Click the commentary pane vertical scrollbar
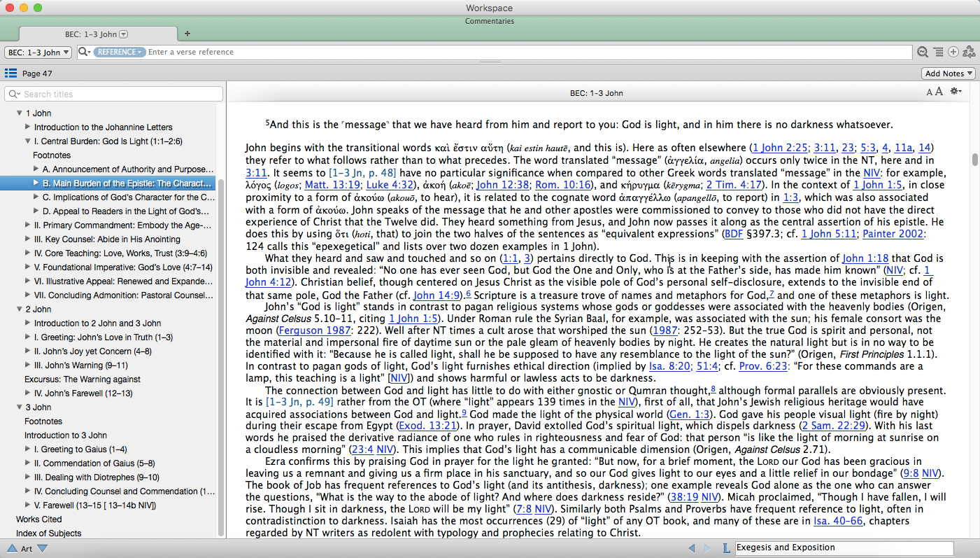The image size is (980, 558). point(974,160)
